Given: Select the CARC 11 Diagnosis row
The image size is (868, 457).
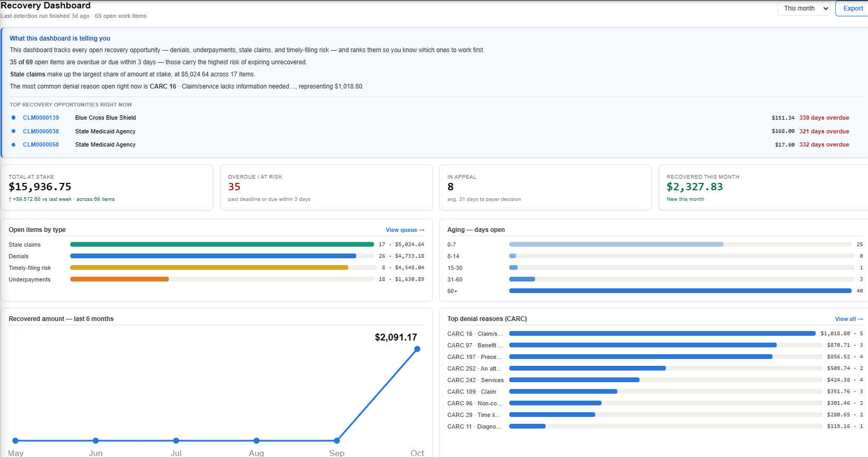Looking at the screenshot, I should point(655,426).
